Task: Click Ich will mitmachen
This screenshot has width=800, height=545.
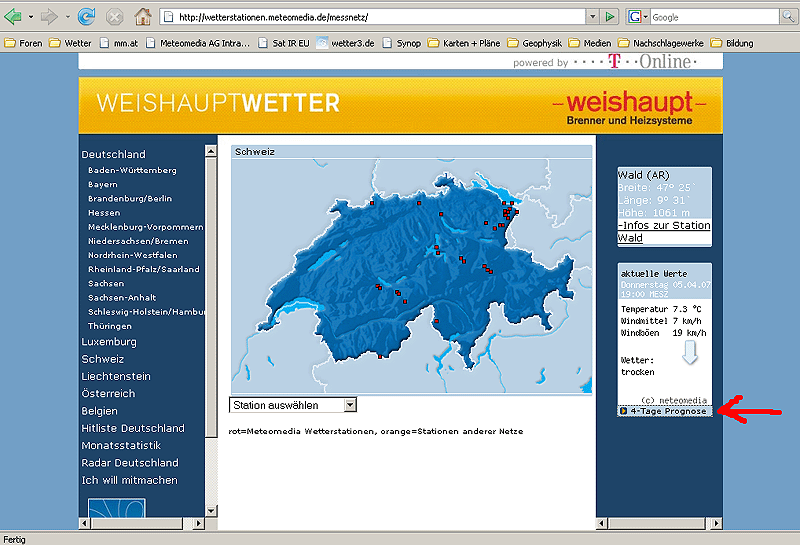Action: (130, 481)
